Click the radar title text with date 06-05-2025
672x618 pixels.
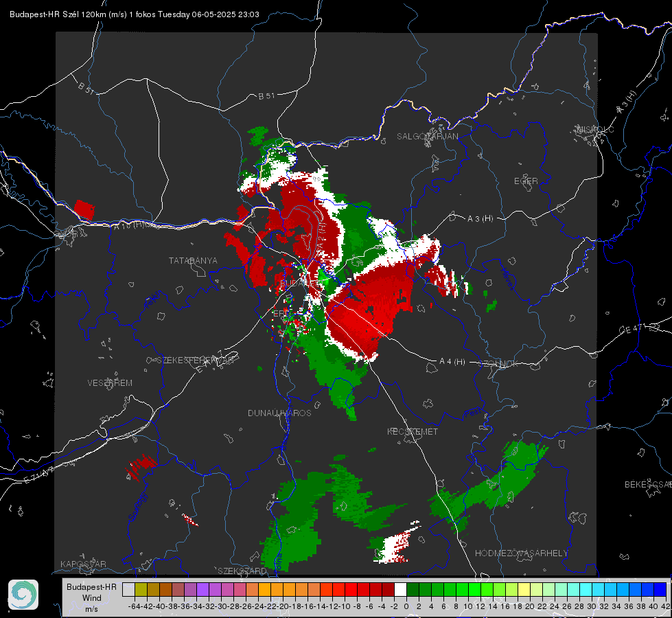(x=134, y=14)
